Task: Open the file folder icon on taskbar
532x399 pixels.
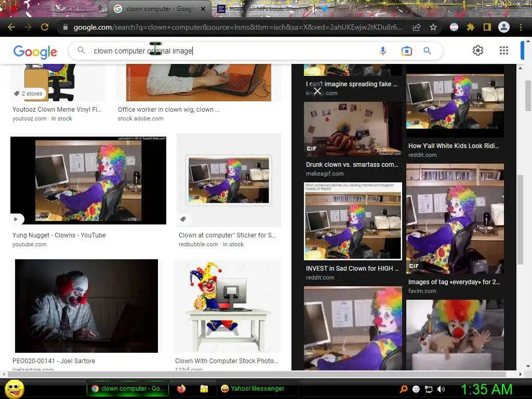Action: click(x=204, y=389)
